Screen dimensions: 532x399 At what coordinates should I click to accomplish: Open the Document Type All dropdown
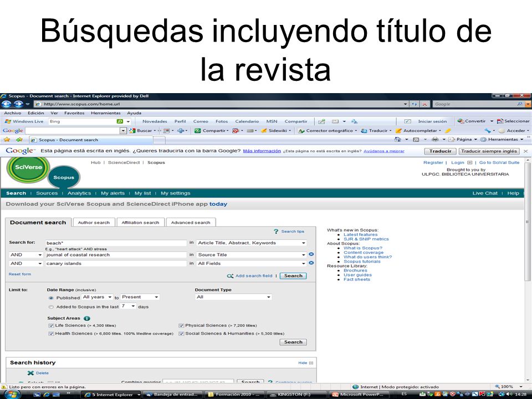[x=233, y=297]
